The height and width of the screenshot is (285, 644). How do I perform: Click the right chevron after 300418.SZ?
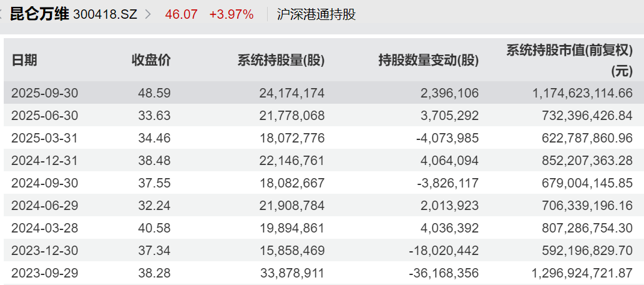(x=148, y=14)
